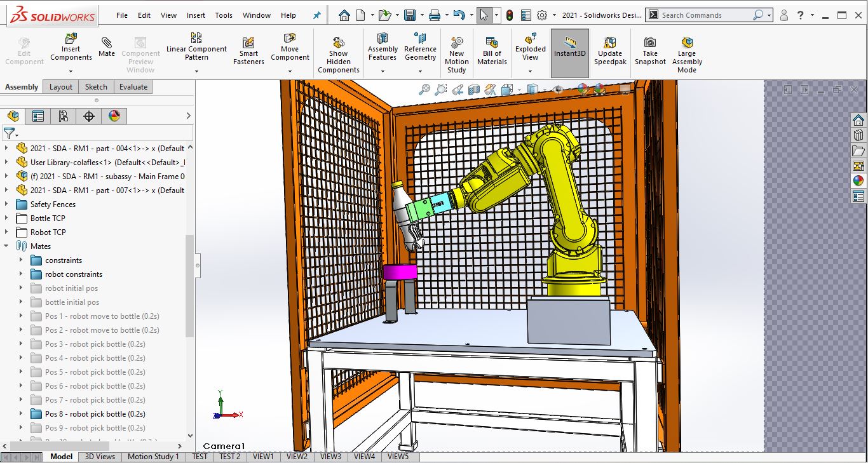Switch to the ConfigurationManager panel icon

pyautogui.click(x=63, y=116)
